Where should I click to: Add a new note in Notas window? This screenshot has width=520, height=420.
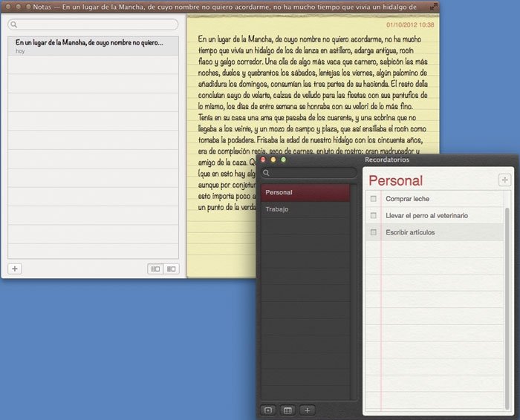click(x=15, y=269)
